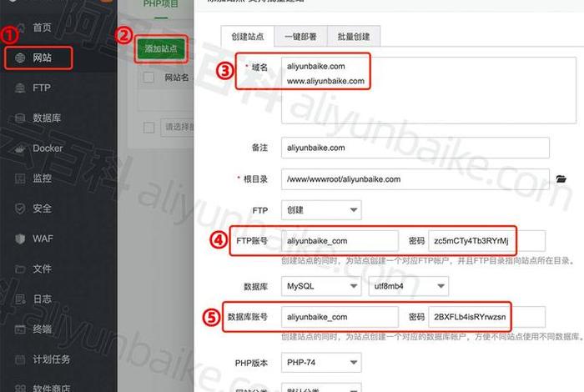
Task: Click the 监控 monitoring icon
Action: tap(18, 178)
